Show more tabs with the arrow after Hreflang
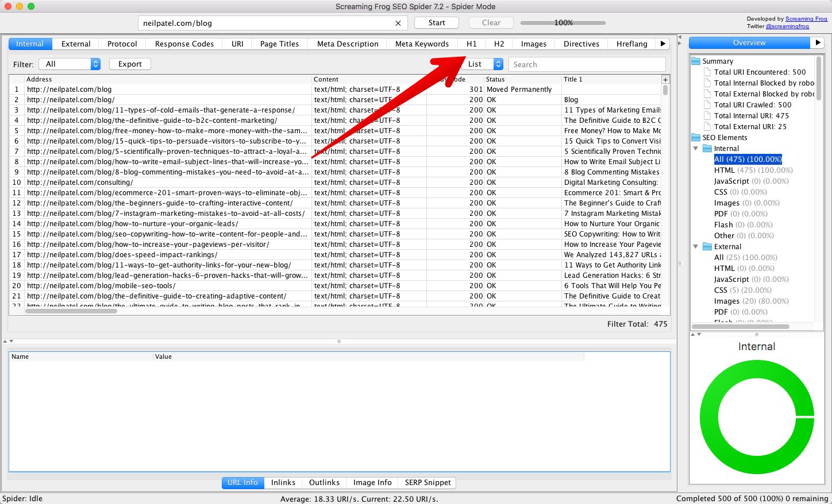The height and width of the screenshot is (504, 832). (x=662, y=44)
